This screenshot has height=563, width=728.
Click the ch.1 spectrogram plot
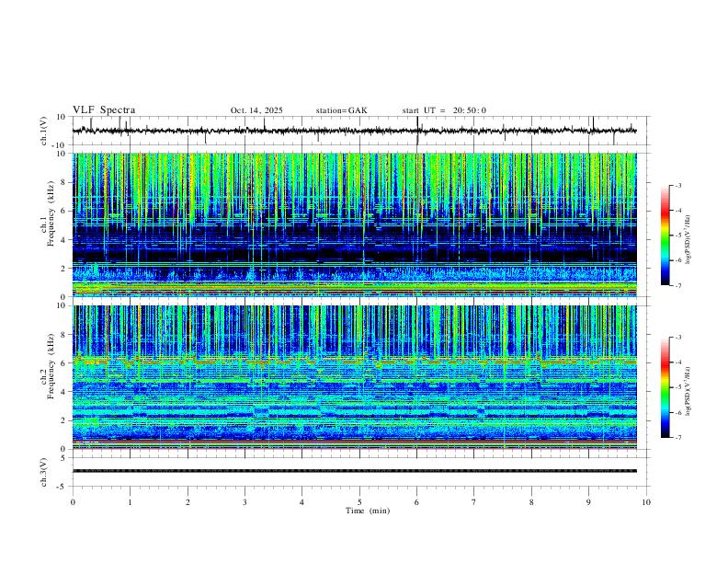point(354,224)
